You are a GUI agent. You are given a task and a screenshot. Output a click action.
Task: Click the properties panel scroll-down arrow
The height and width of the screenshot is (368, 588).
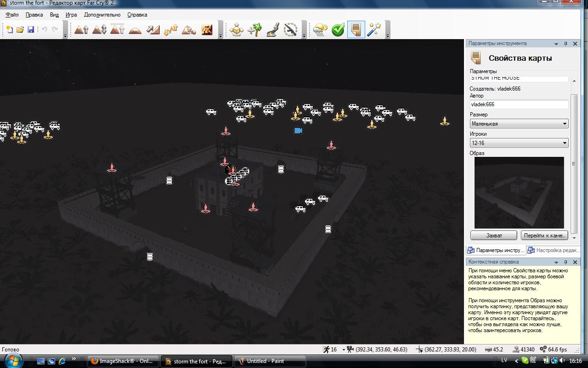point(574,238)
